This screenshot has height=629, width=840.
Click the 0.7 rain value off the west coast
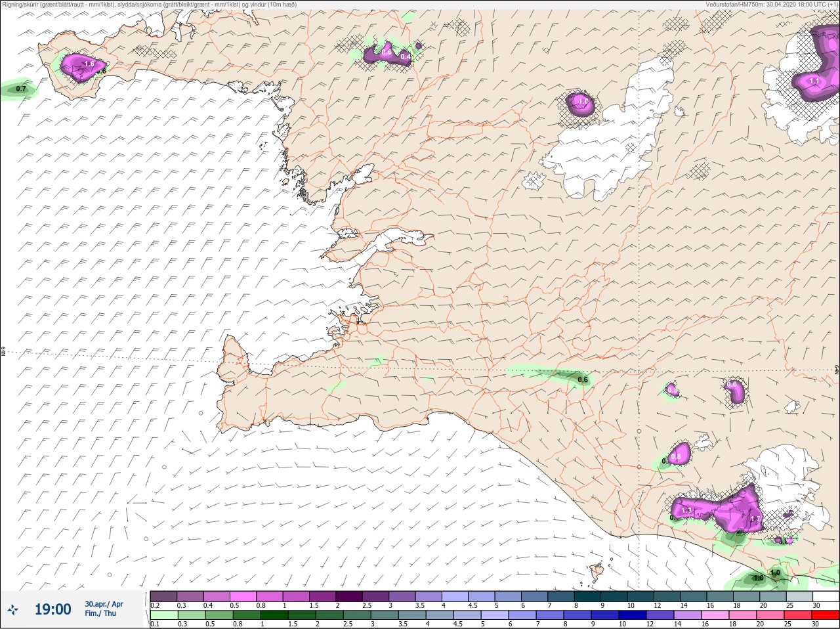tap(21, 89)
